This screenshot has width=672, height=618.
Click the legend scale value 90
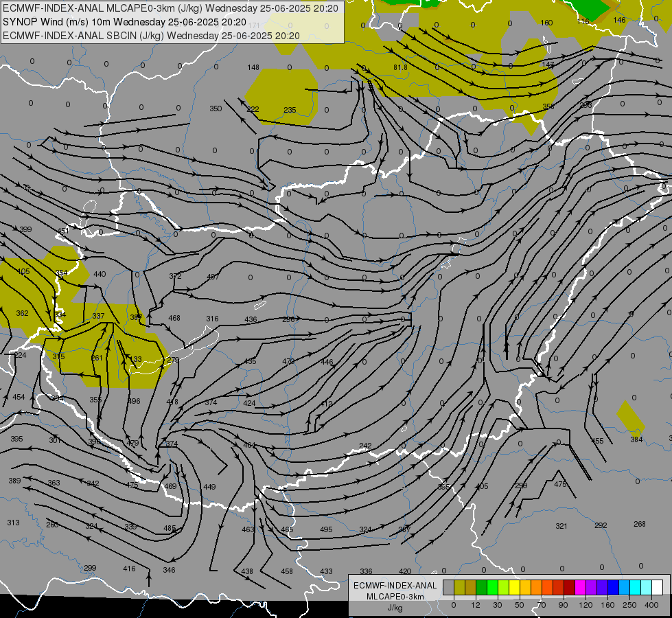pos(563,605)
